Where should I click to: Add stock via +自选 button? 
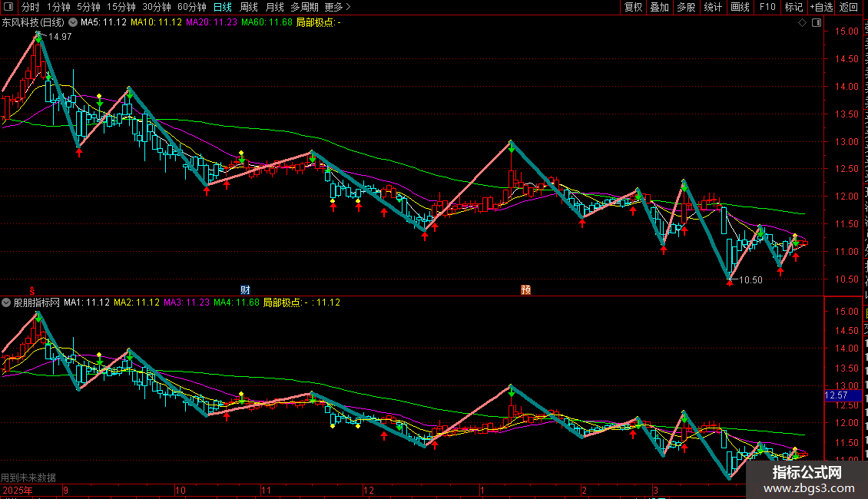click(820, 7)
